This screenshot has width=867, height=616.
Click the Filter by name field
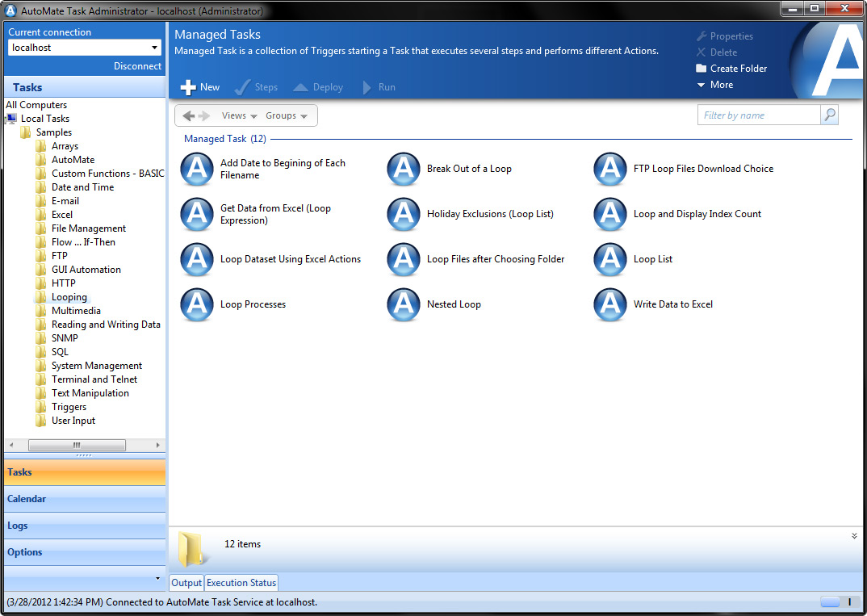[759, 115]
